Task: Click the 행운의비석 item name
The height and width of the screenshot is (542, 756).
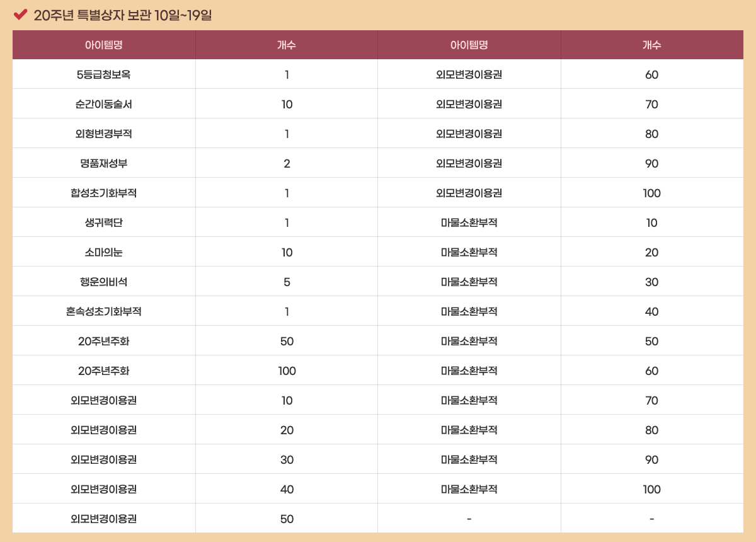Action: tap(104, 282)
